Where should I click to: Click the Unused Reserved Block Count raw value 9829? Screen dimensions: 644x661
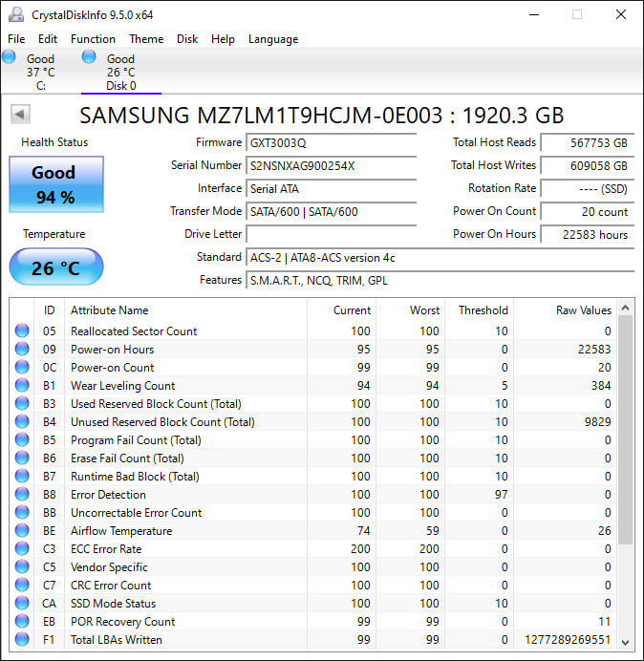597,422
